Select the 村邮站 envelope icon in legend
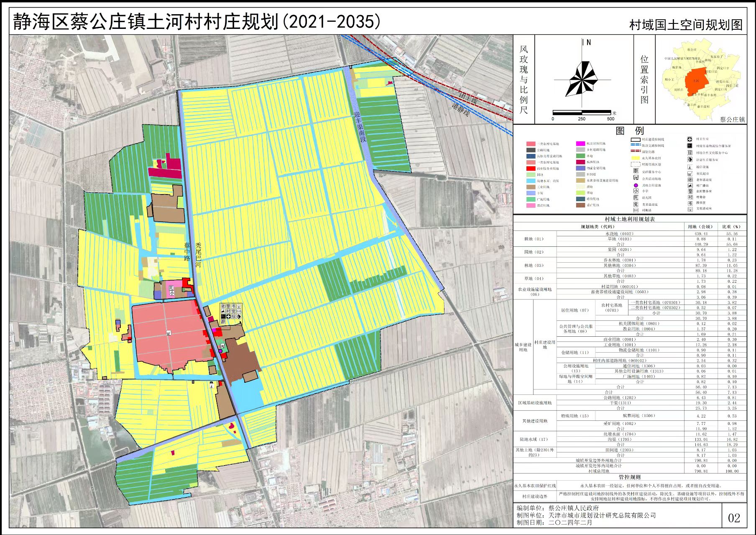756x535 pixels. (636, 210)
